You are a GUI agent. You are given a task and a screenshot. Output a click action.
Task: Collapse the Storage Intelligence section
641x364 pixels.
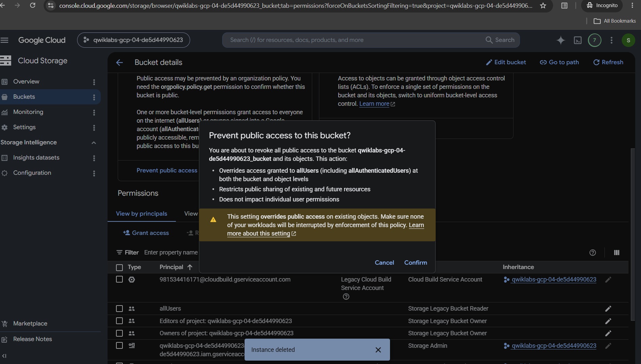[x=94, y=143]
